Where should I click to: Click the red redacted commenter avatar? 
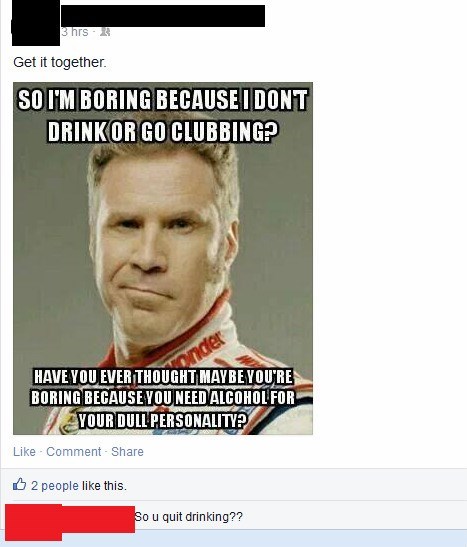[34, 522]
